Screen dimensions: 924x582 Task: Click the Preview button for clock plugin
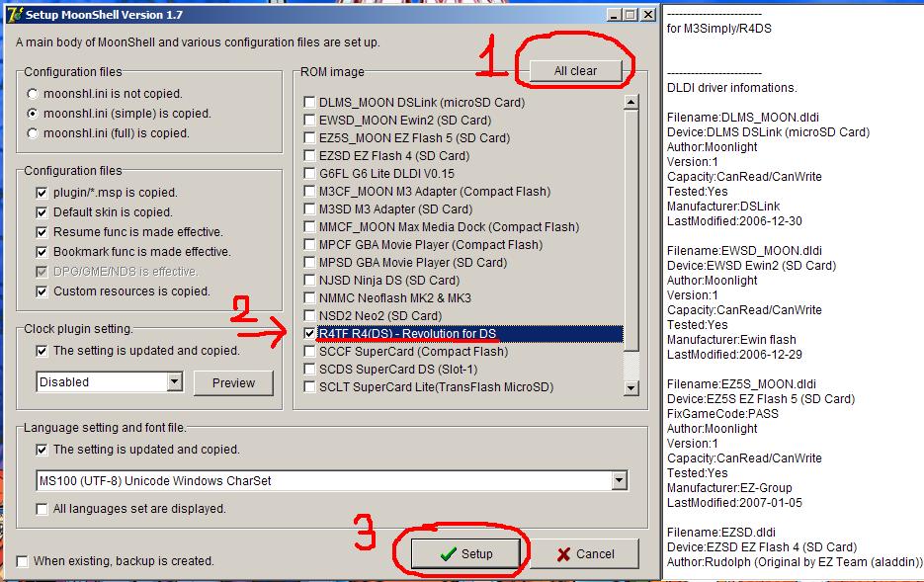point(233,383)
